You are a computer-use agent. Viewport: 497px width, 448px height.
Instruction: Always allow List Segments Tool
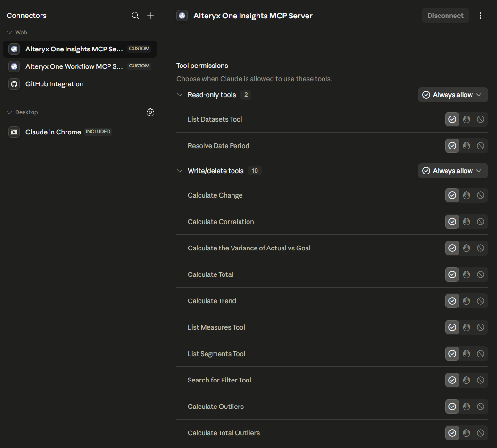(452, 354)
